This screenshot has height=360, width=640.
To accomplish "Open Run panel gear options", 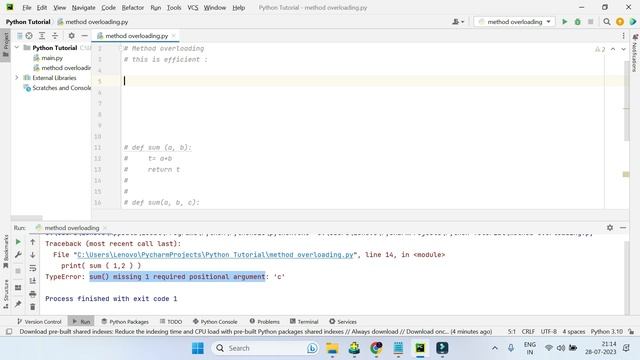I will (x=610, y=228).
